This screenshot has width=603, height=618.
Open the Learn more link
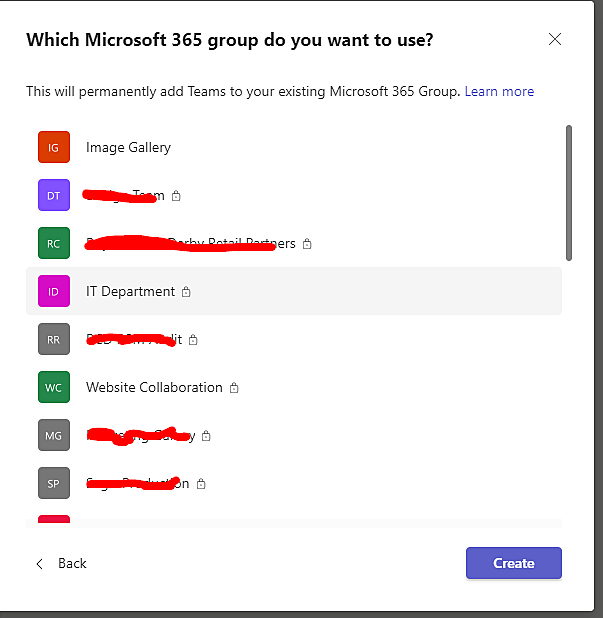pyautogui.click(x=499, y=91)
